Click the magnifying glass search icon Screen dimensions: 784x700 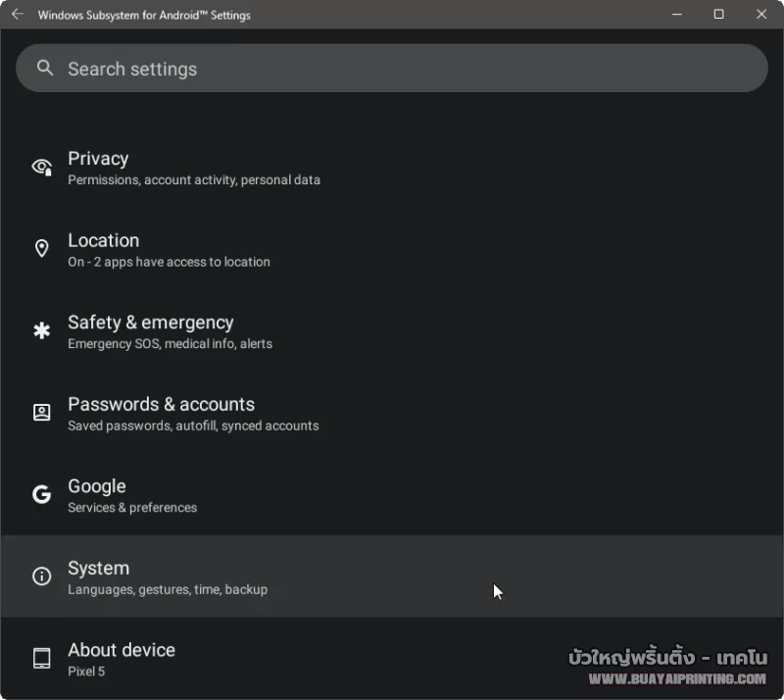44,68
